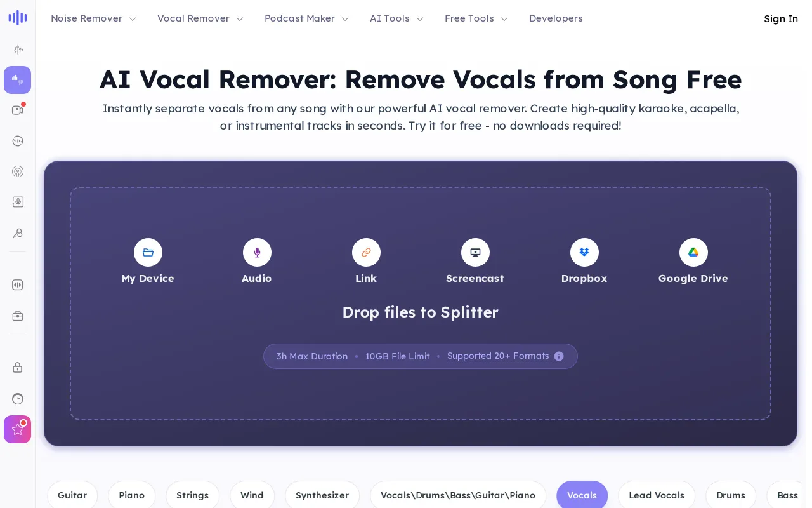The height and width of the screenshot is (508, 812).
Task: Open the briefcase toolbox sidebar icon
Action: point(18,316)
